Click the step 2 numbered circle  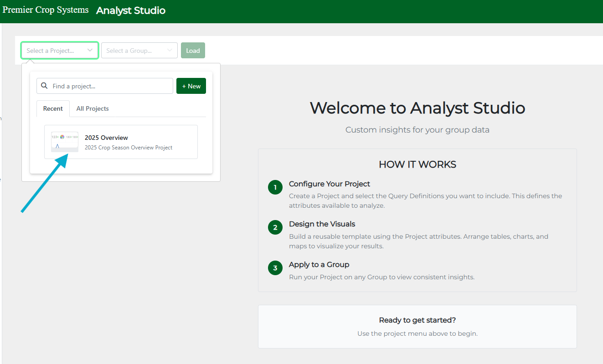click(x=275, y=227)
